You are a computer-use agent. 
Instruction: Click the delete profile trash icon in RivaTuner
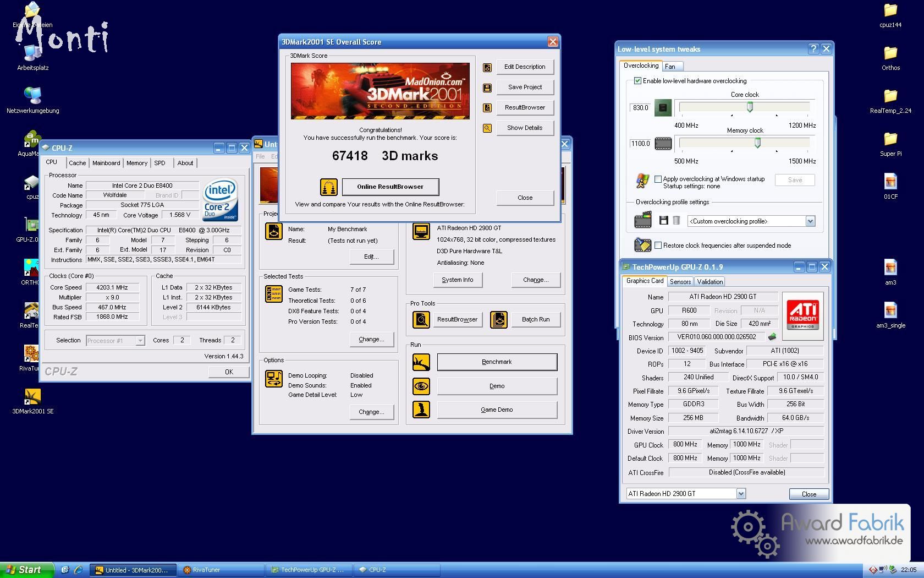(676, 221)
